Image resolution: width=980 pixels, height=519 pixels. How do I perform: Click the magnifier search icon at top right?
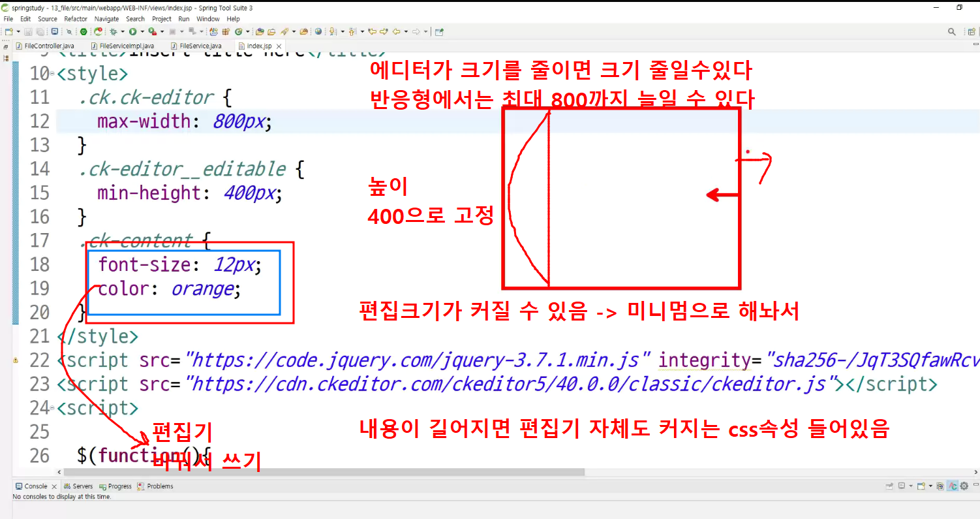point(952,31)
